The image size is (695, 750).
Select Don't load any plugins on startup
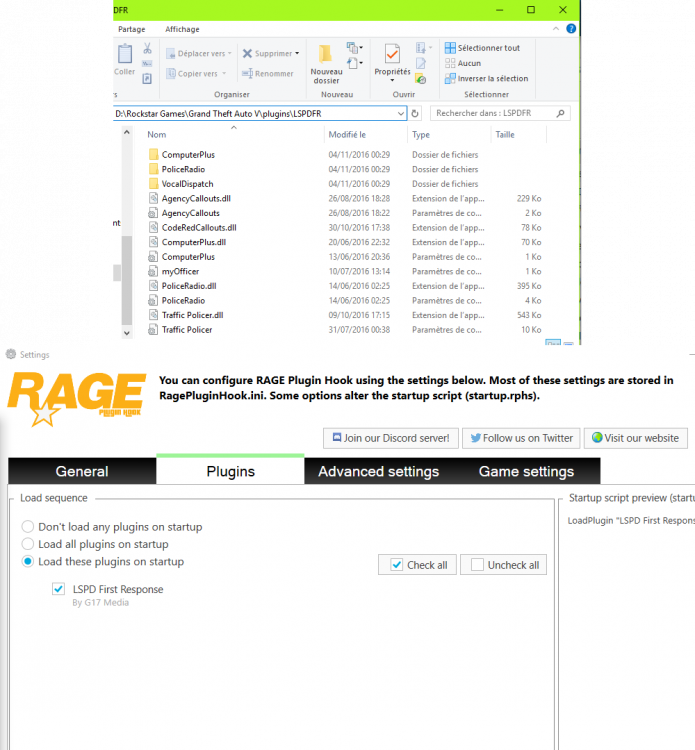pos(28,527)
